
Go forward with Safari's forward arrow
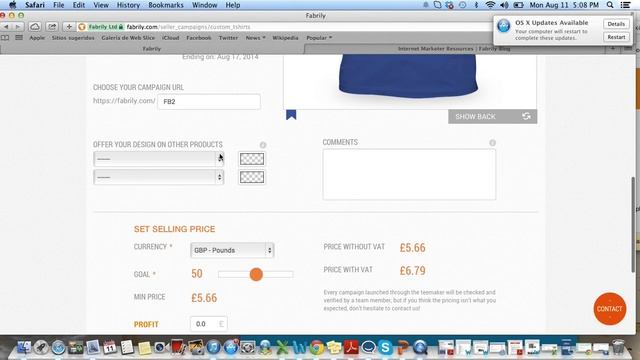[17, 27]
